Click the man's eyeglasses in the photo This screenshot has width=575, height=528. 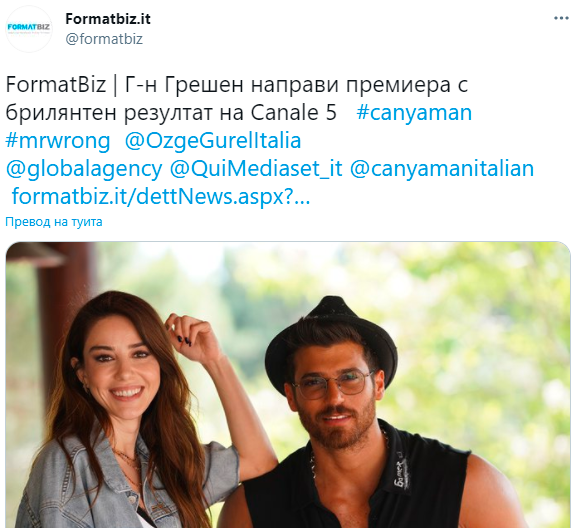click(x=333, y=384)
